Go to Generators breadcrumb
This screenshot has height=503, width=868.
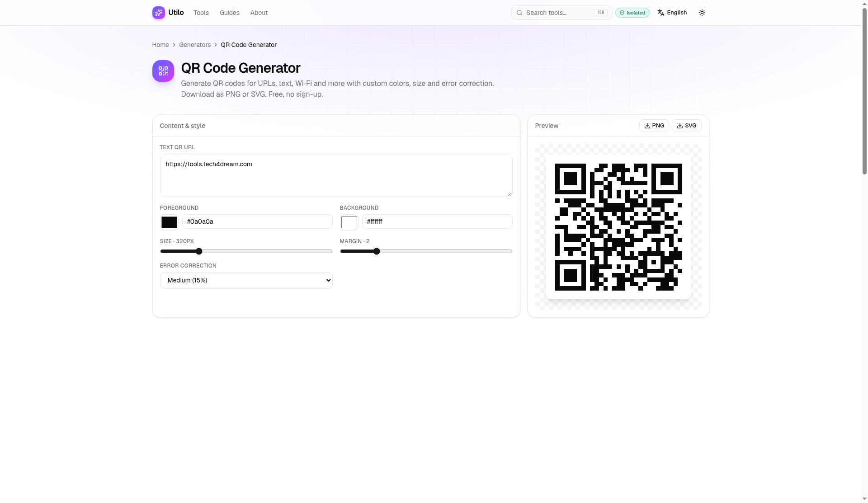point(195,45)
